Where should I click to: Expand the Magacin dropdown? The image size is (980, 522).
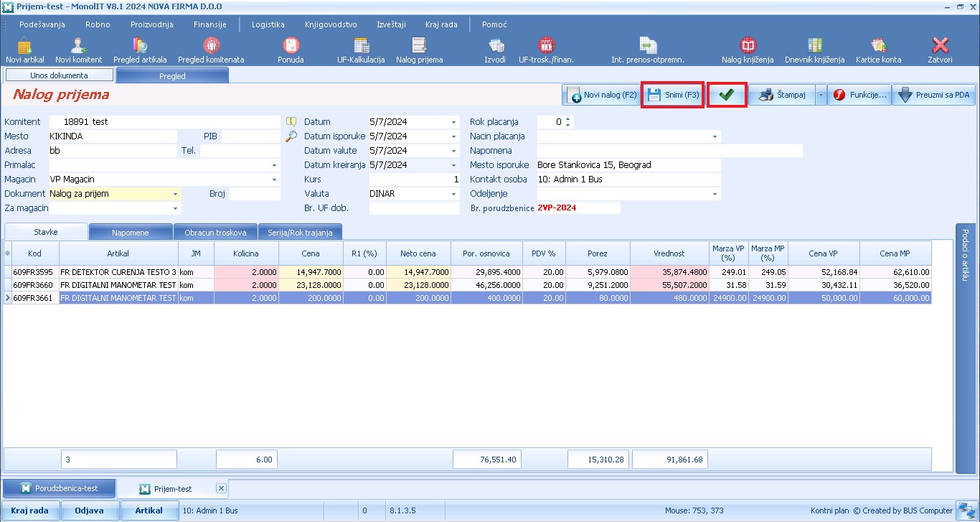(x=274, y=180)
